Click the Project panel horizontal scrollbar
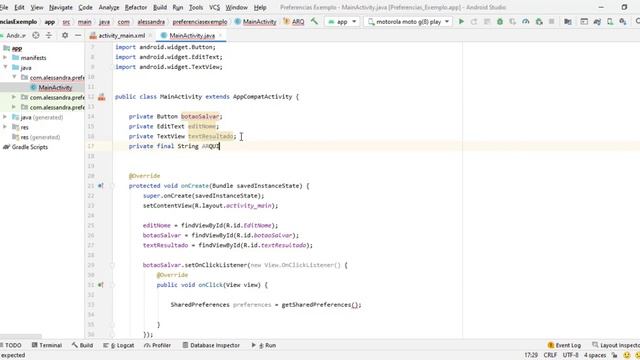 click(20, 337)
